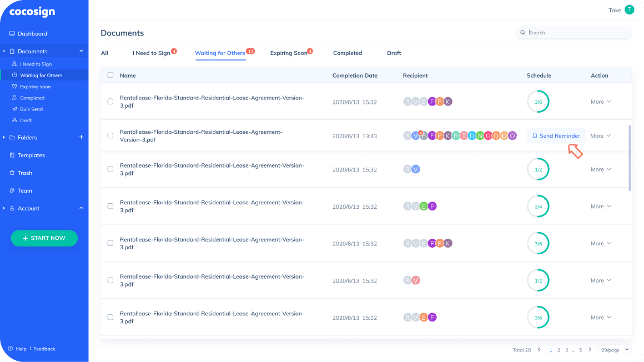Image resolution: width=644 pixels, height=362 pixels.
Task: Click the Bulk Send icon in sidebar
Action: (x=14, y=109)
